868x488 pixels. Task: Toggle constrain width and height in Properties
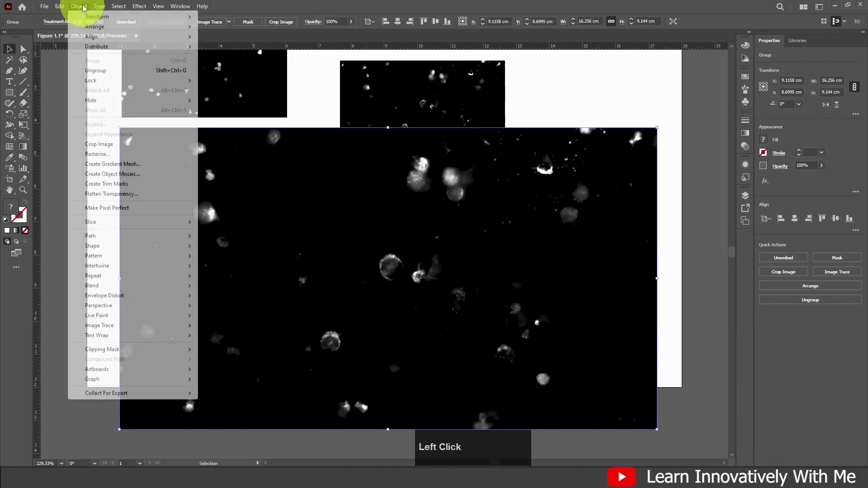(854, 87)
